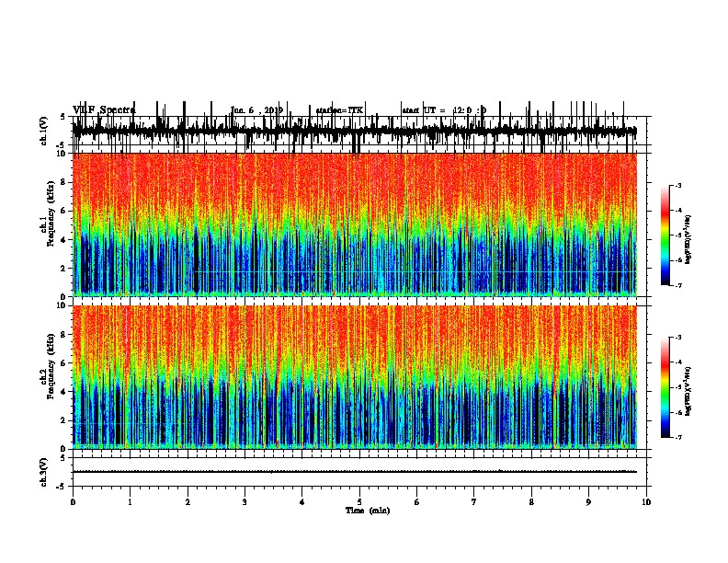Screen dimensions: 728x563
Task: Click the "-3" tick on the ch.2 colorbar
Action: click(x=677, y=338)
